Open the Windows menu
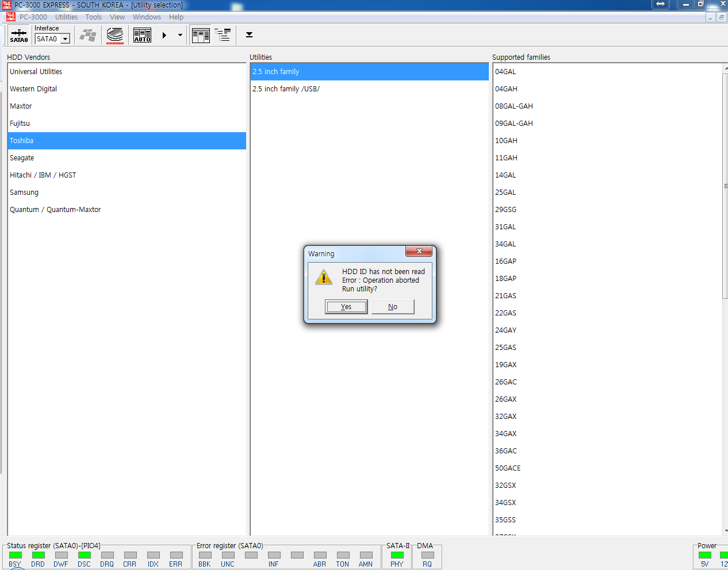The image size is (728, 570). click(147, 17)
